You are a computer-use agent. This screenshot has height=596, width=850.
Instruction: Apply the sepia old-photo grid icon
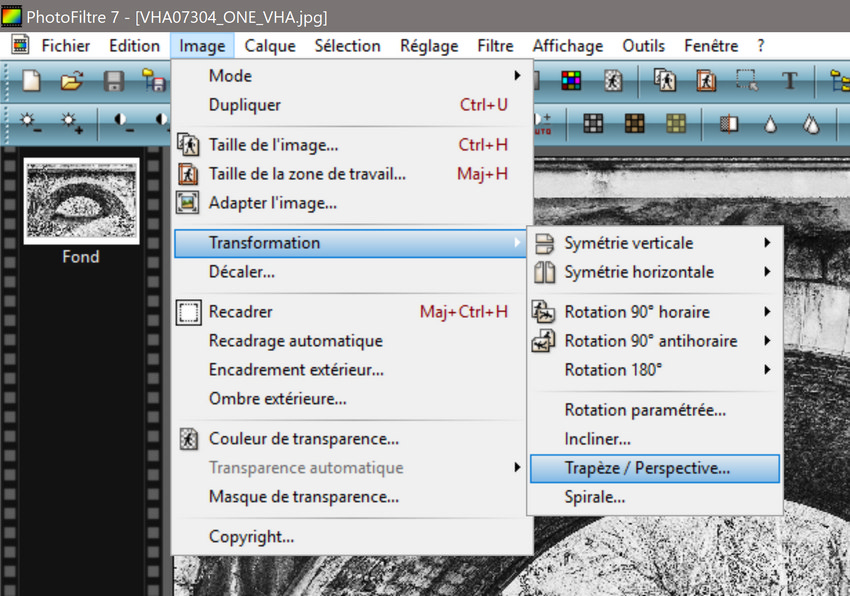[634, 124]
